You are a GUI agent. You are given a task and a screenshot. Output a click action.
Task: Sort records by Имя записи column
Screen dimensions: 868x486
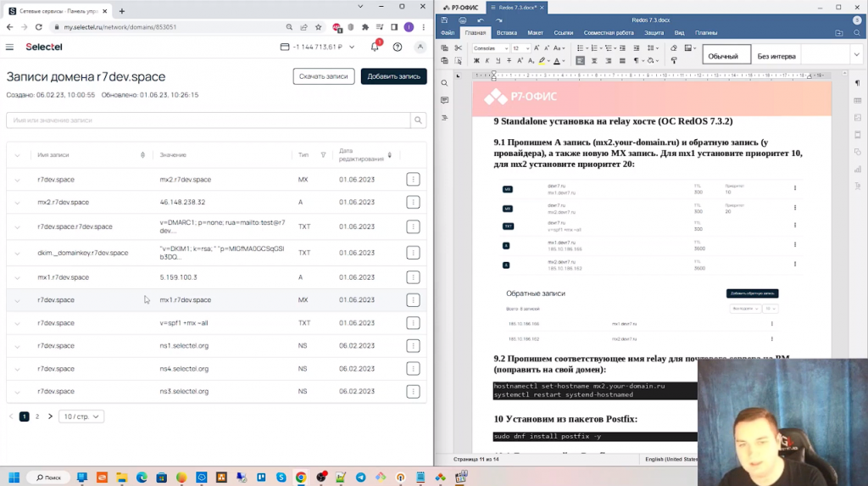(x=142, y=155)
